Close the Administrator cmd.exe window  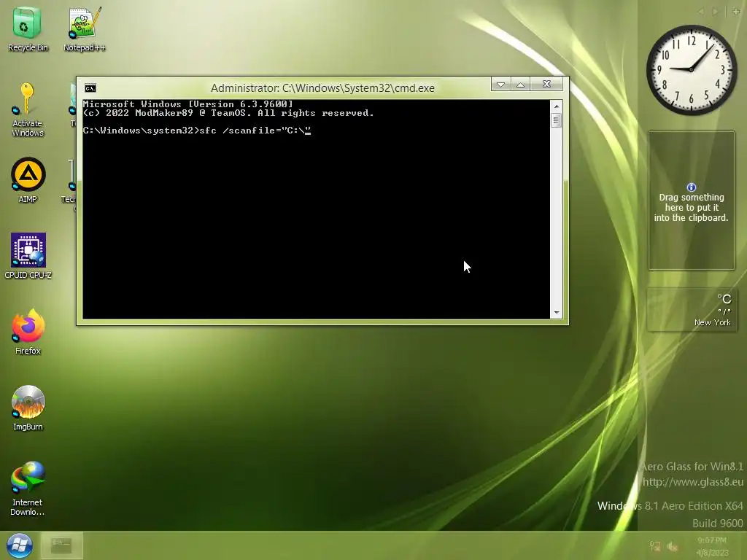[546, 85]
